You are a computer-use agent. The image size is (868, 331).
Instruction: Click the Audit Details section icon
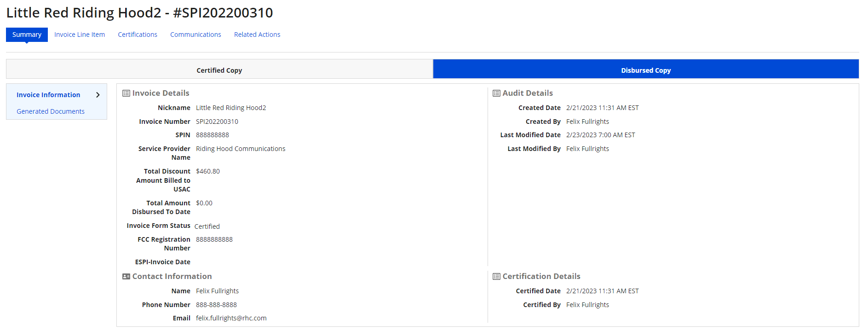[x=496, y=93]
